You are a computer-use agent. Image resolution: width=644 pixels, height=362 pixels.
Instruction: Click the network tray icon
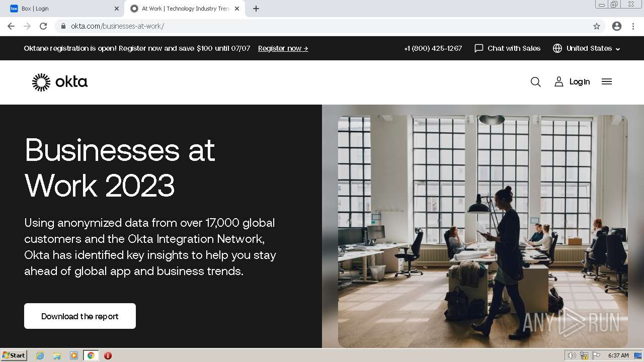click(584, 355)
